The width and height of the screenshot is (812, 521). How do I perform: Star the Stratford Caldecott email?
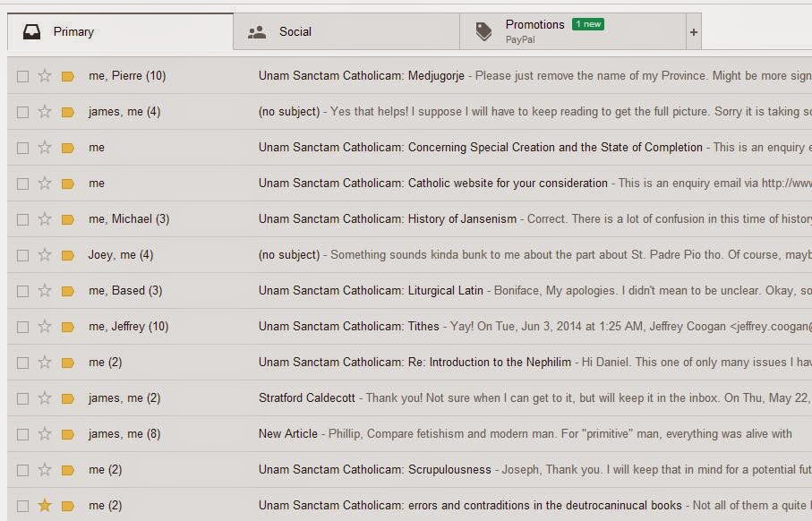[45, 398]
